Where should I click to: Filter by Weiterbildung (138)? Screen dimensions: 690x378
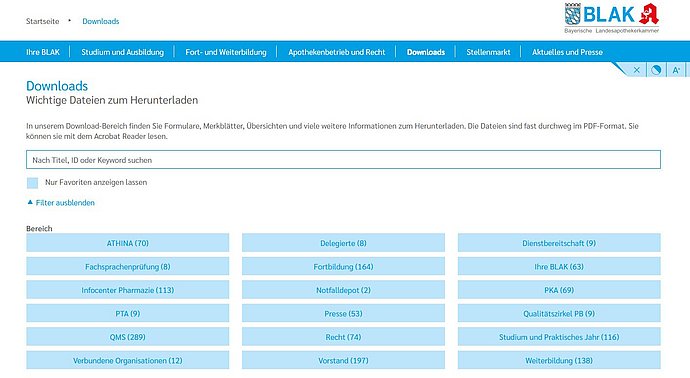coord(559,360)
